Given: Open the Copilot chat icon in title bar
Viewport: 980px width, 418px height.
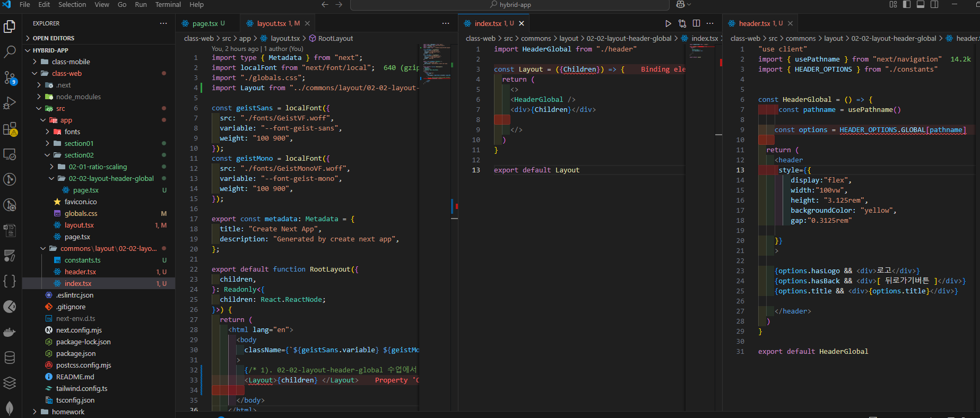Looking at the screenshot, I should pyautogui.click(x=680, y=4).
